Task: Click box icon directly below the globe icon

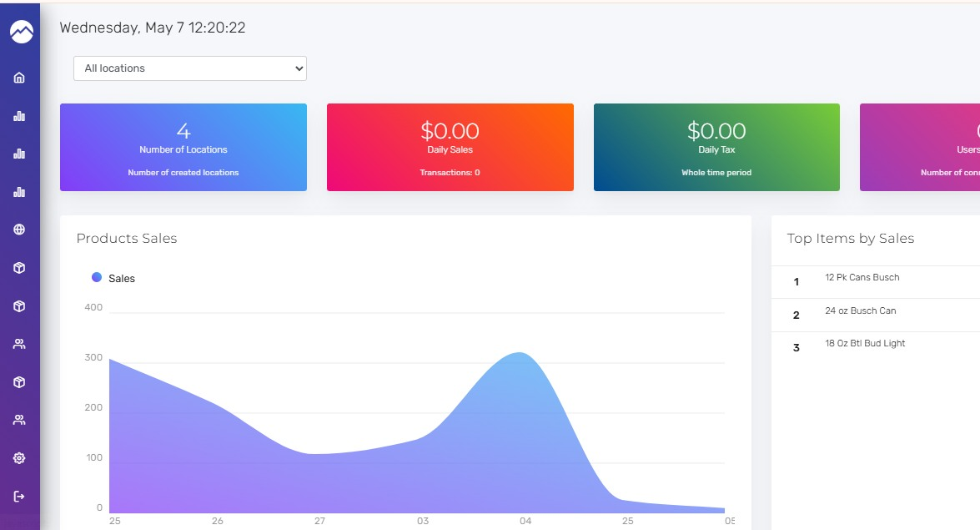Action: 19,268
